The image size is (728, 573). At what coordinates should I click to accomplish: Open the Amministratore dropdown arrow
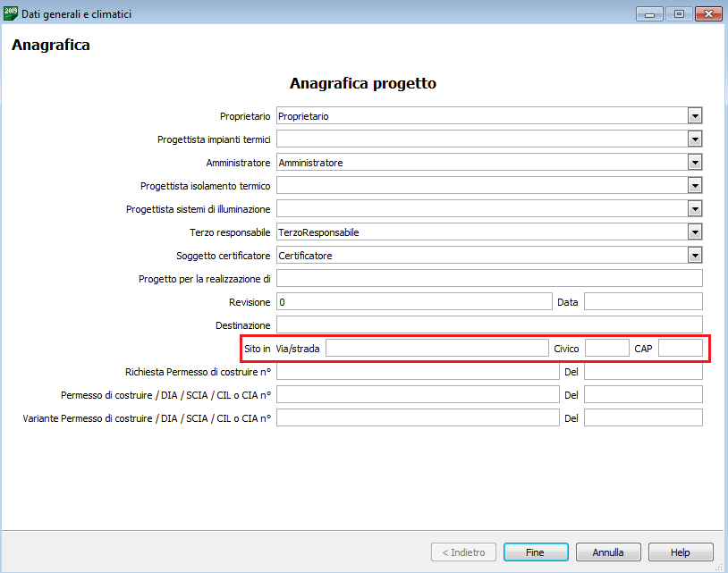pos(694,163)
